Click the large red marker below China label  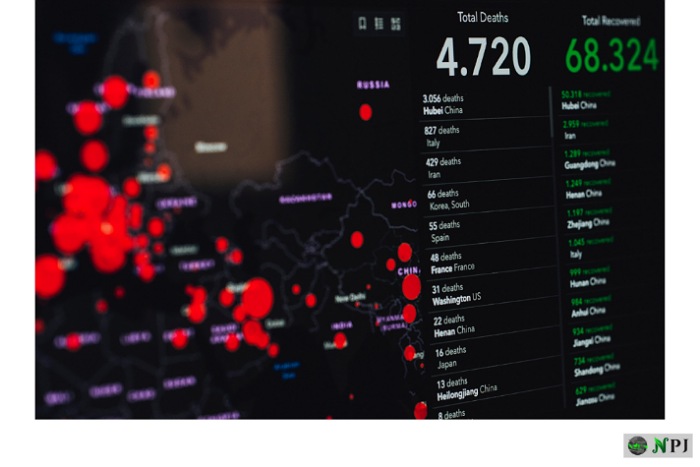pos(411,288)
